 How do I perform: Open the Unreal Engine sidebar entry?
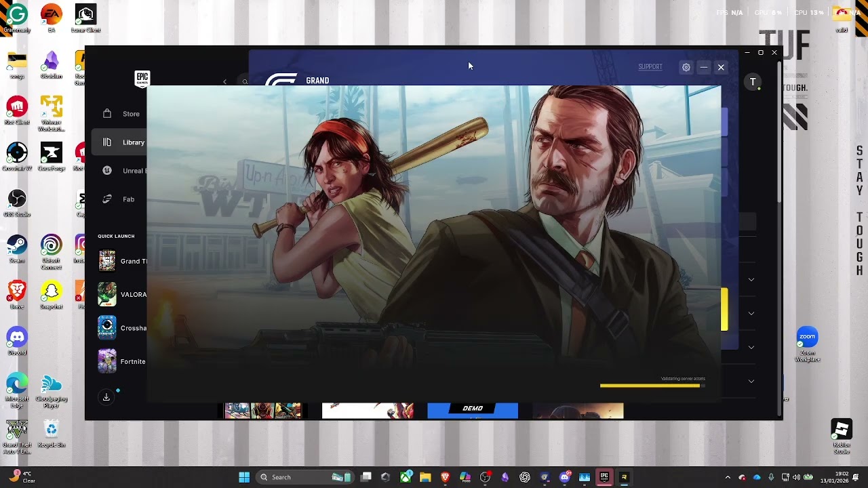pyautogui.click(x=122, y=171)
